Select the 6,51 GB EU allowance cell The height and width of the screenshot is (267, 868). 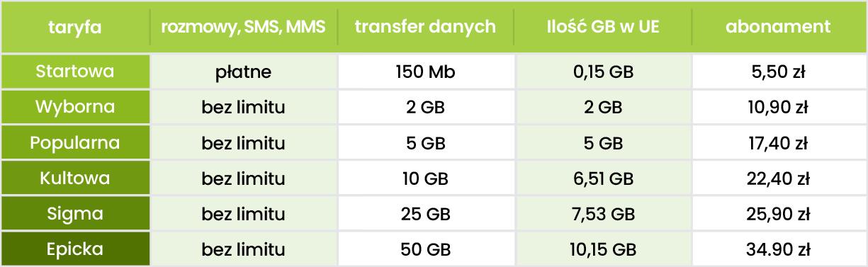(602, 178)
